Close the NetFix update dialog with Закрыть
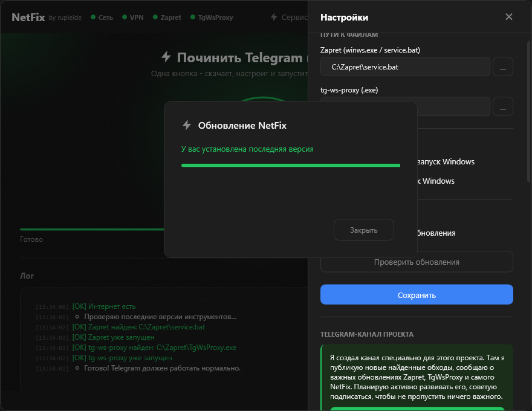 tap(364, 230)
